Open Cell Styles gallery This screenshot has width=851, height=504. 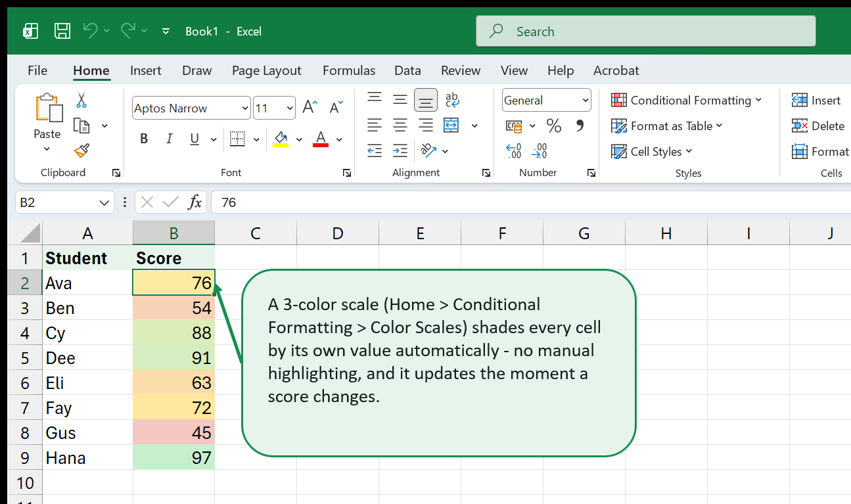pos(651,151)
